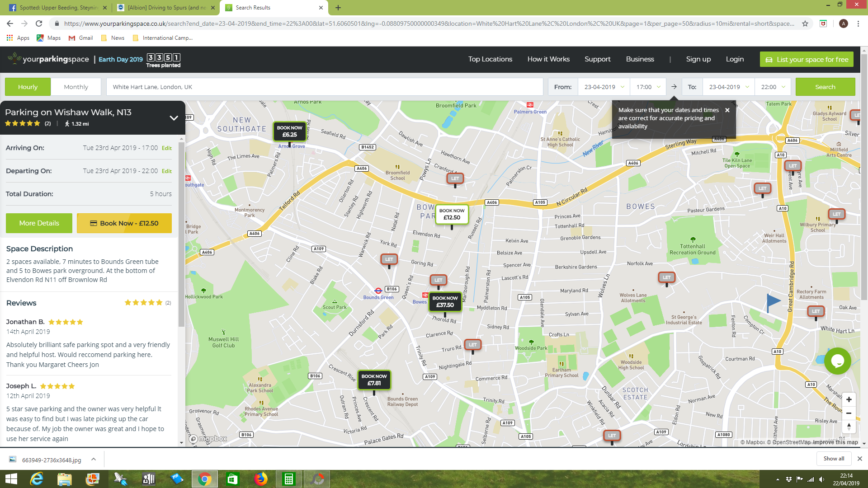Open download item options chevron

coord(93,459)
